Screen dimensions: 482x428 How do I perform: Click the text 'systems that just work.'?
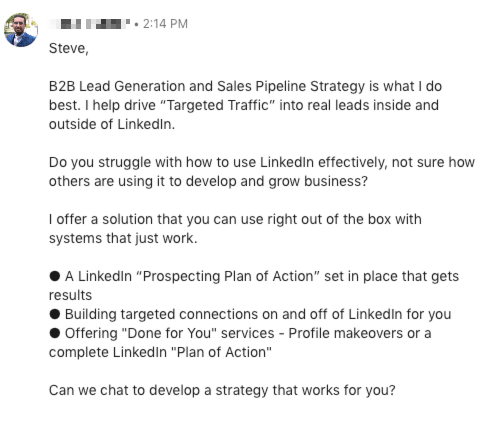point(123,238)
